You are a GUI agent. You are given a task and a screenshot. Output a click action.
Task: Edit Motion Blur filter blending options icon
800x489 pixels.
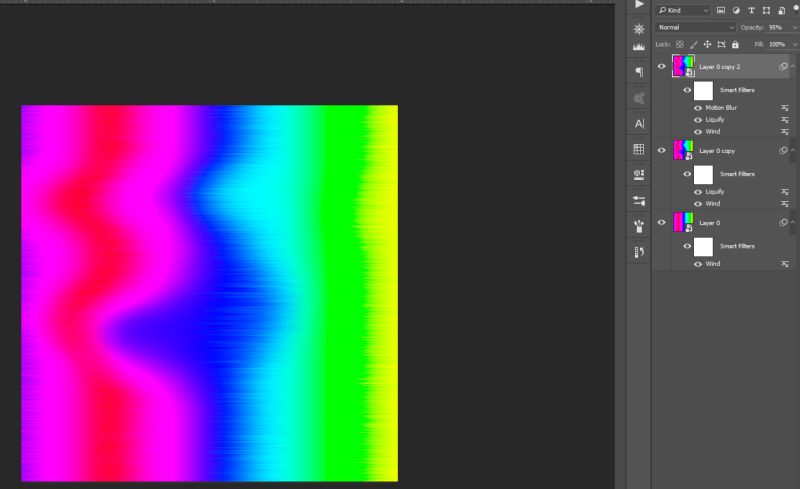pyautogui.click(x=785, y=108)
